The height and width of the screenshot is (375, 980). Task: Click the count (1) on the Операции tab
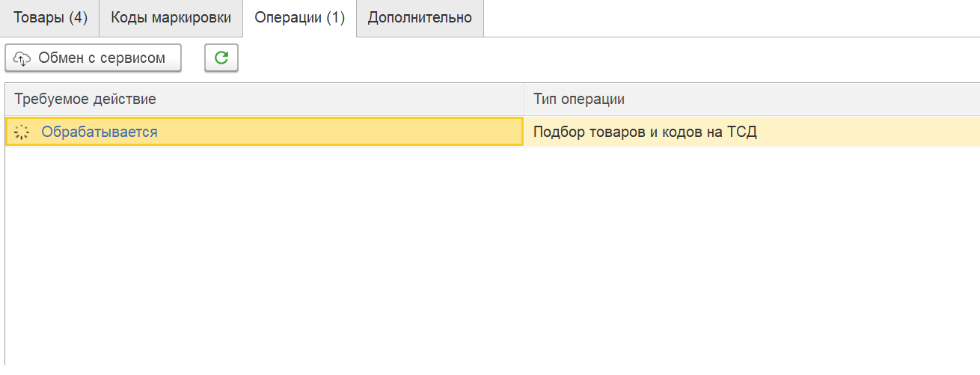(x=335, y=18)
